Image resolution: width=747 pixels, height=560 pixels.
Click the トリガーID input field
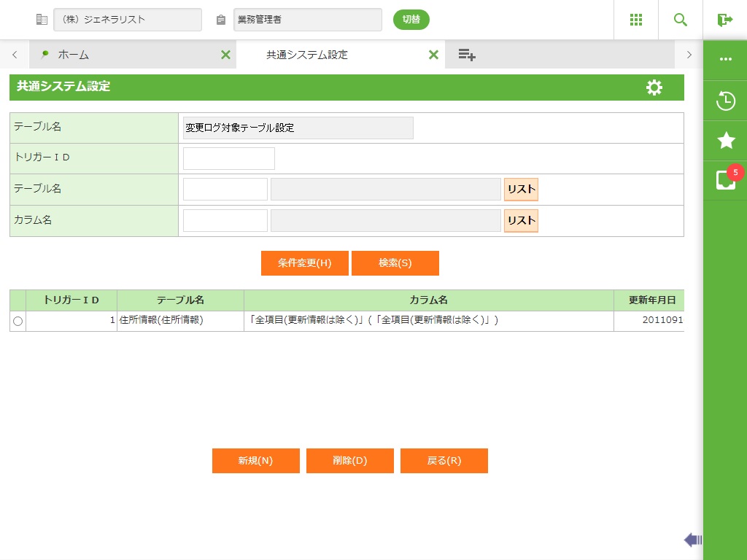click(x=228, y=158)
